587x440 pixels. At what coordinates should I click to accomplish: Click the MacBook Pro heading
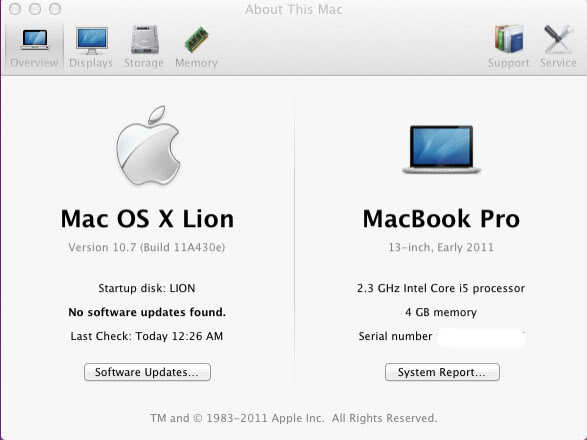point(441,219)
